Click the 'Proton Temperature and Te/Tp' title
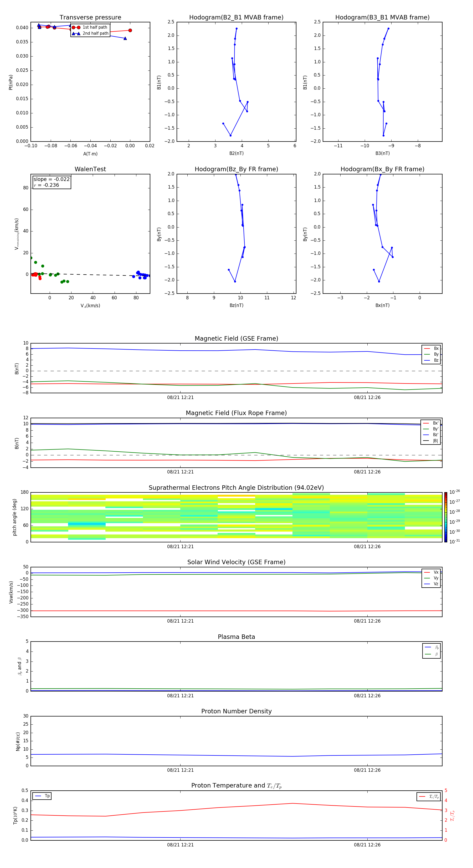Image resolution: width=473 pixels, height=868 pixels. 236,785
